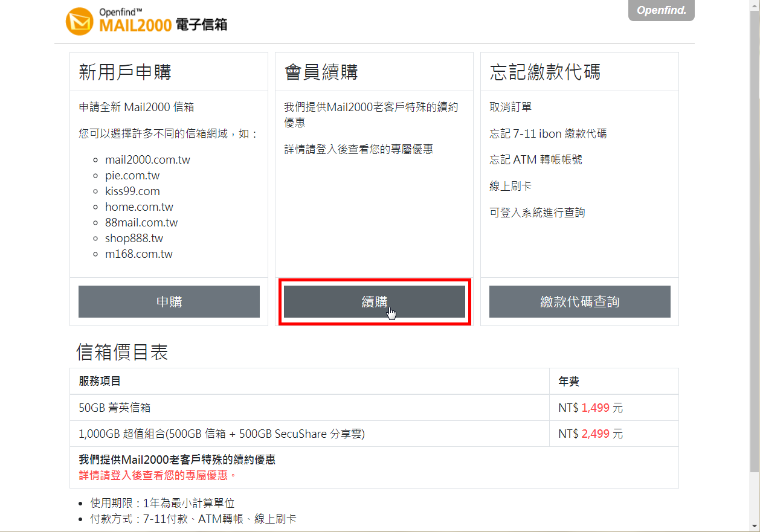Click the shop888.tw domain entry
Viewport: 760px width, 532px height.
point(134,239)
